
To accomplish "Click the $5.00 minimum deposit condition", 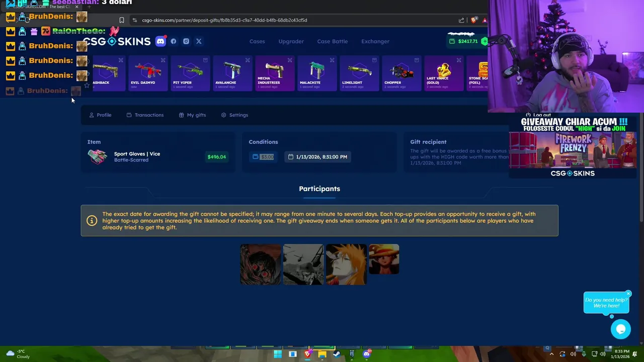I will click(x=263, y=157).
